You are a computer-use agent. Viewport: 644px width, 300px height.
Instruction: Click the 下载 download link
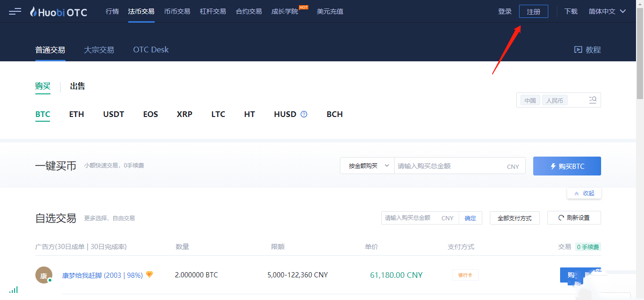tap(571, 11)
